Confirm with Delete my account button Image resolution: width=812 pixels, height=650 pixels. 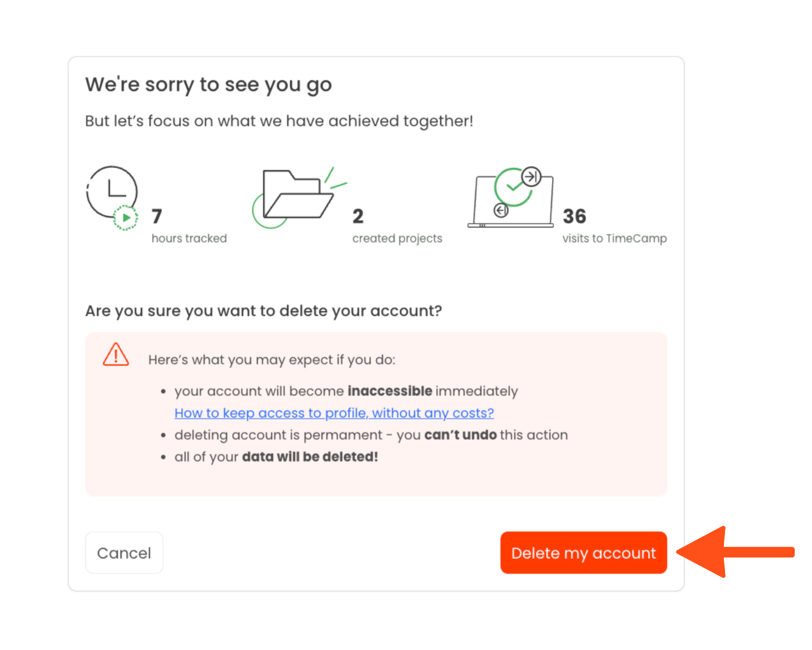point(583,553)
